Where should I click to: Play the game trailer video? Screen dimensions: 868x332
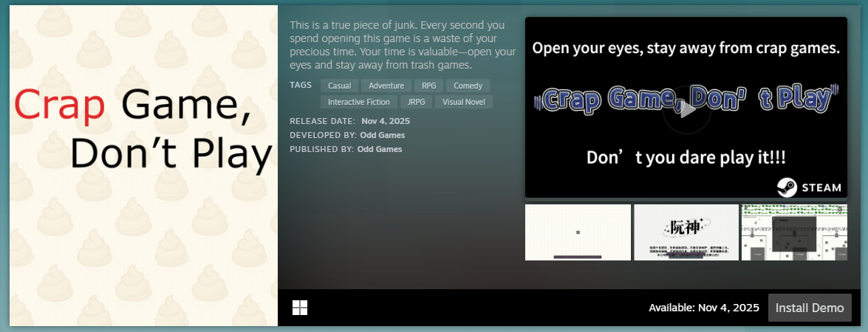click(x=686, y=109)
